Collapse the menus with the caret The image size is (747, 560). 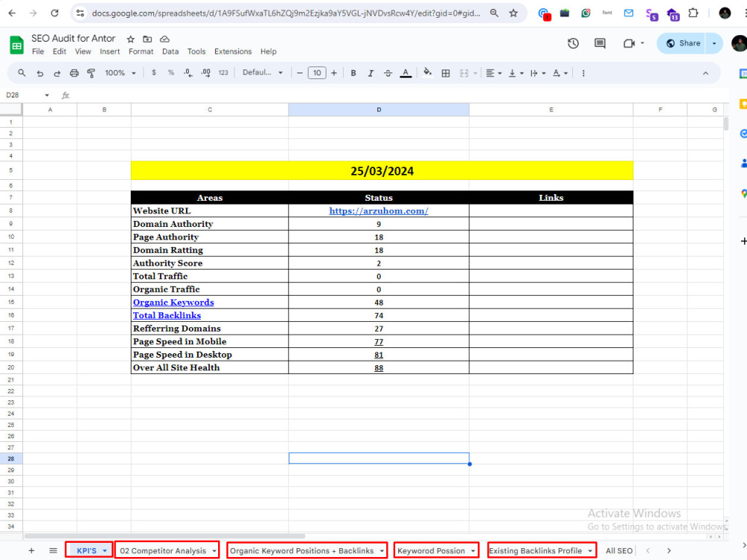(706, 73)
